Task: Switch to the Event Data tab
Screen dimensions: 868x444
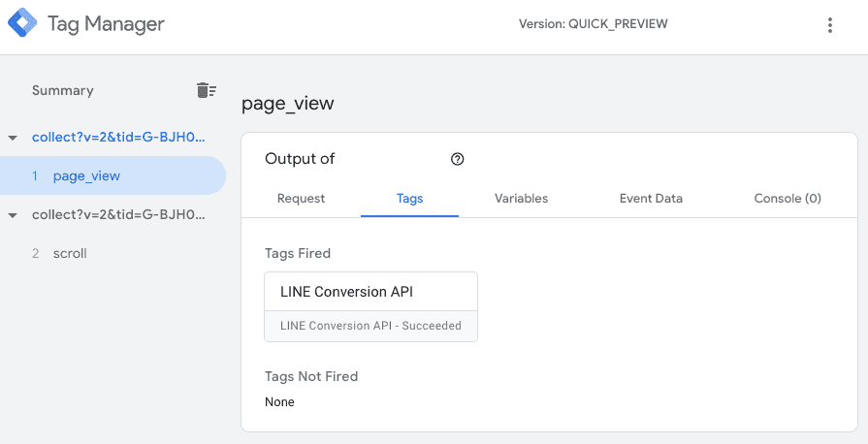Action: [651, 198]
